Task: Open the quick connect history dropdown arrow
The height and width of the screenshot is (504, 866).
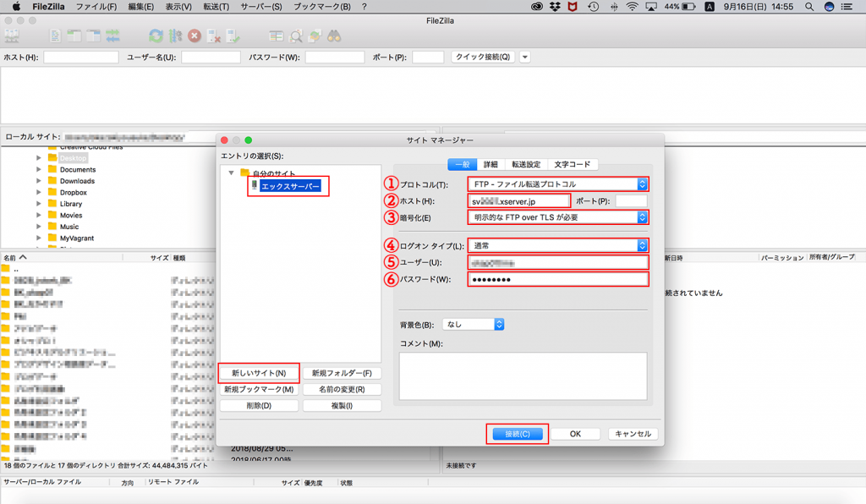Action: [524, 57]
